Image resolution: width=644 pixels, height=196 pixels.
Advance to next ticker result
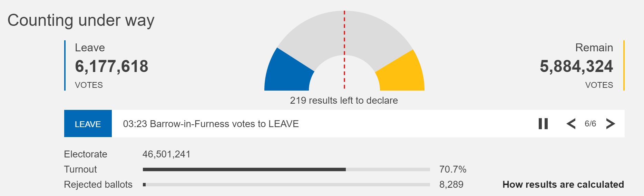coord(610,124)
